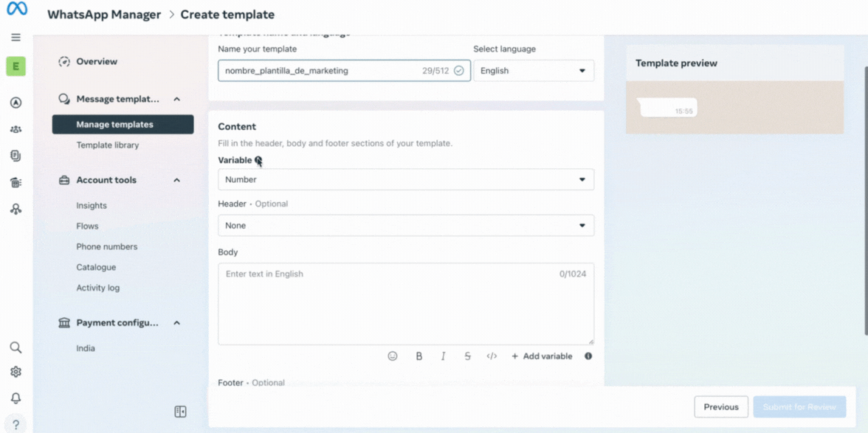
Task: Open the settings gear icon
Action: click(x=16, y=372)
